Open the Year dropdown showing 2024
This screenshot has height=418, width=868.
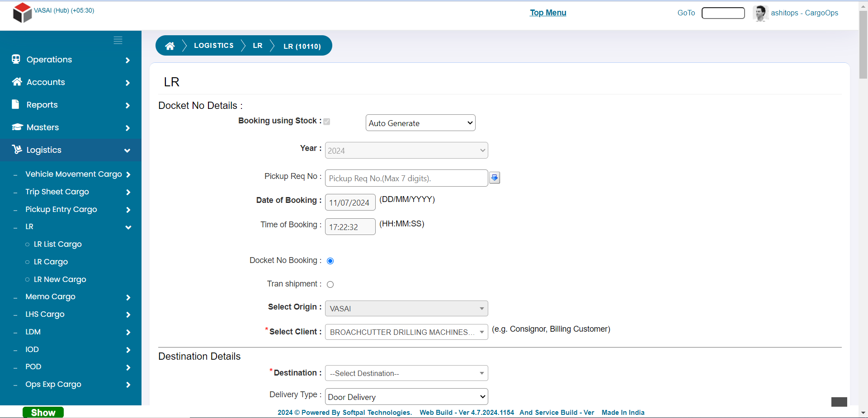pos(406,150)
